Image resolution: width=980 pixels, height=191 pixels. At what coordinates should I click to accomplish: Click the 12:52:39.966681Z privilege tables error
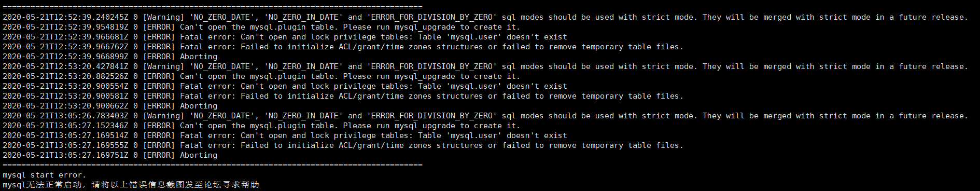click(285, 37)
